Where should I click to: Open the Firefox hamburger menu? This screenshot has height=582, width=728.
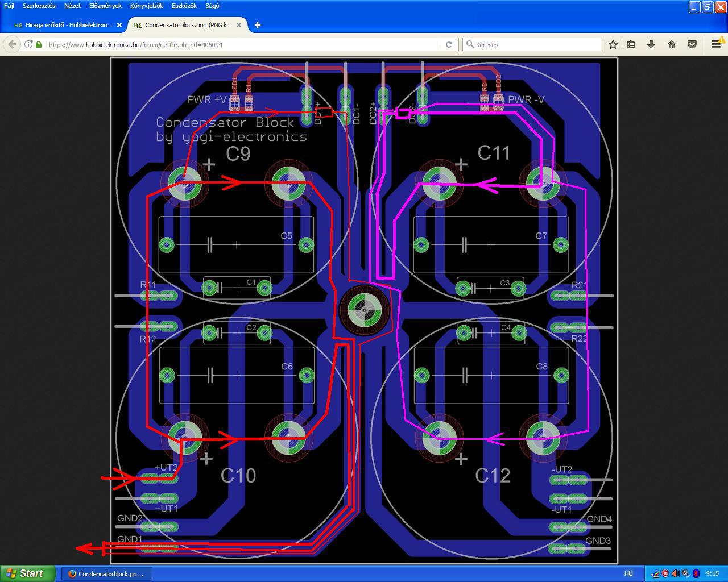pyautogui.click(x=716, y=44)
